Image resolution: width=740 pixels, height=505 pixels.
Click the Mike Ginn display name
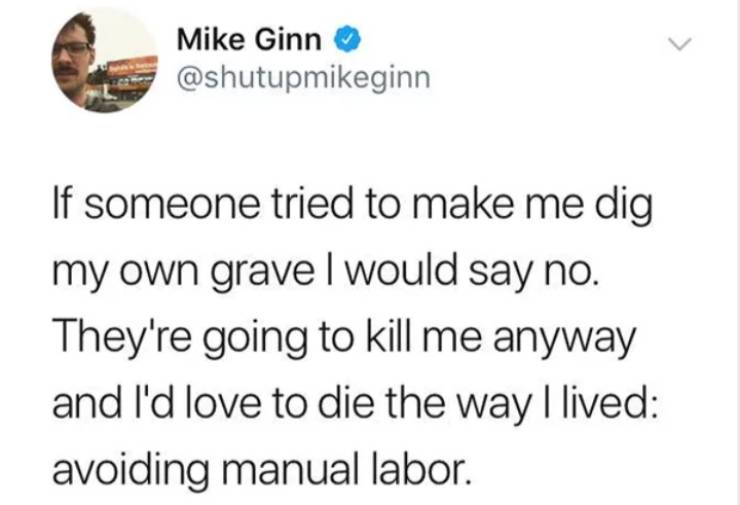click(249, 39)
